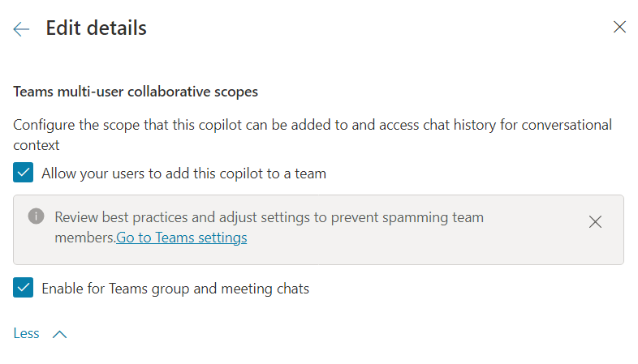This screenshot has width=638, height=364.
Task: Click the 'Enable for Teams group and meeting chats' label
Action: tap(175, 288)
